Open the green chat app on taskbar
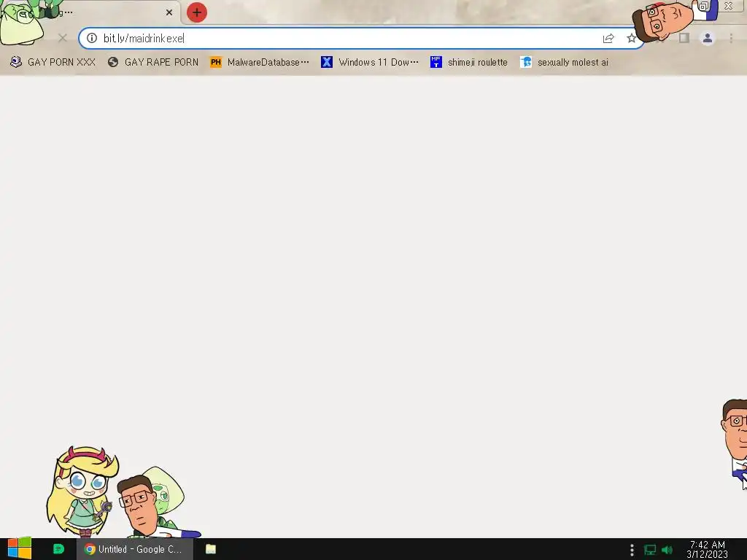This screenshot has height=560, width=747. tap(58, 549)
